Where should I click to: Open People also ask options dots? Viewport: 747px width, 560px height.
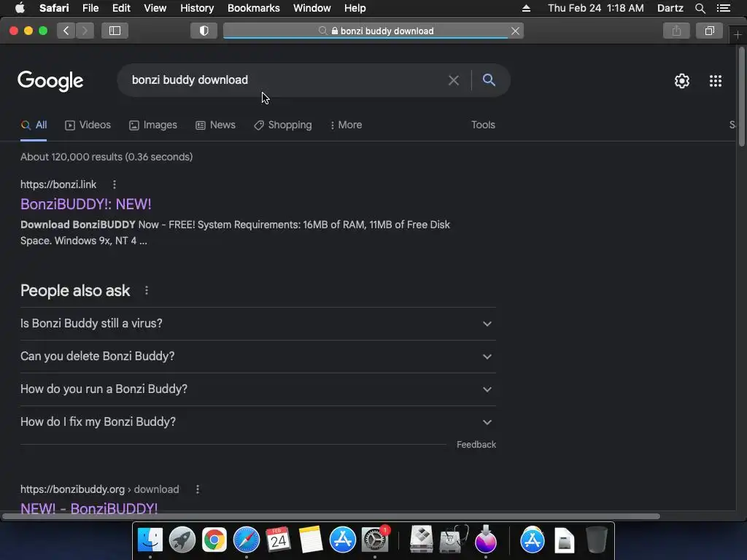146,290
